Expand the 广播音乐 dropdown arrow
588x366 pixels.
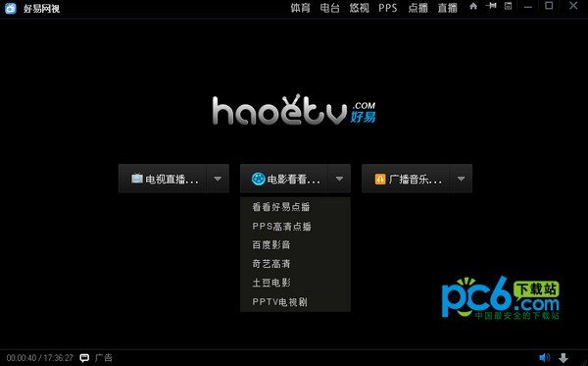click(462, 179)
